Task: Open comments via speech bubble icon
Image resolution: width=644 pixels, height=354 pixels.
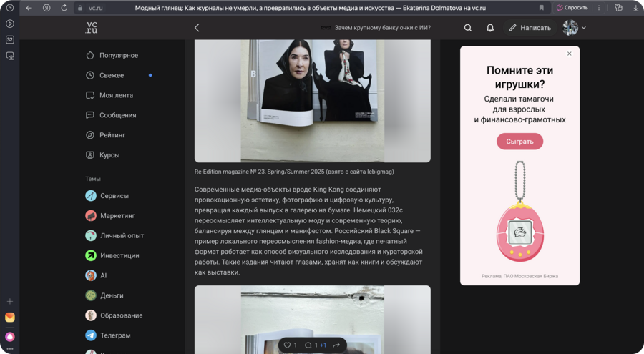Action: [308, 345]
